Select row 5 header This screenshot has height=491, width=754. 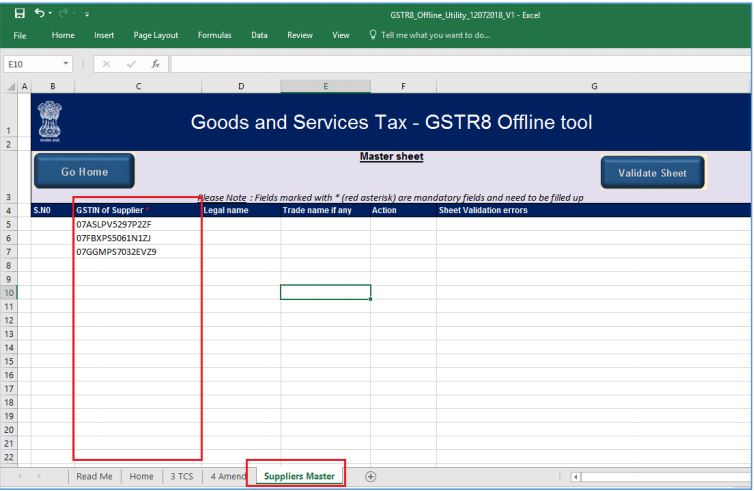pyautogui.click(x=9, y=225)
